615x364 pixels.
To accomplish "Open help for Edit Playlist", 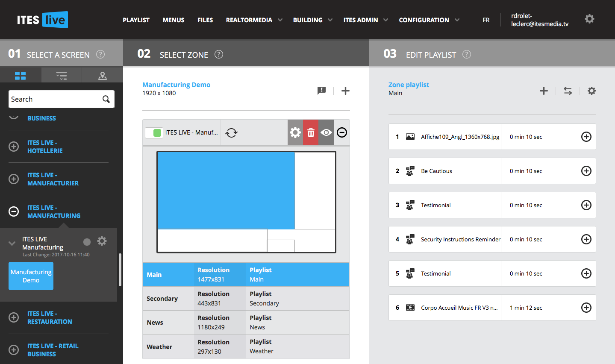I will (467, 54).
